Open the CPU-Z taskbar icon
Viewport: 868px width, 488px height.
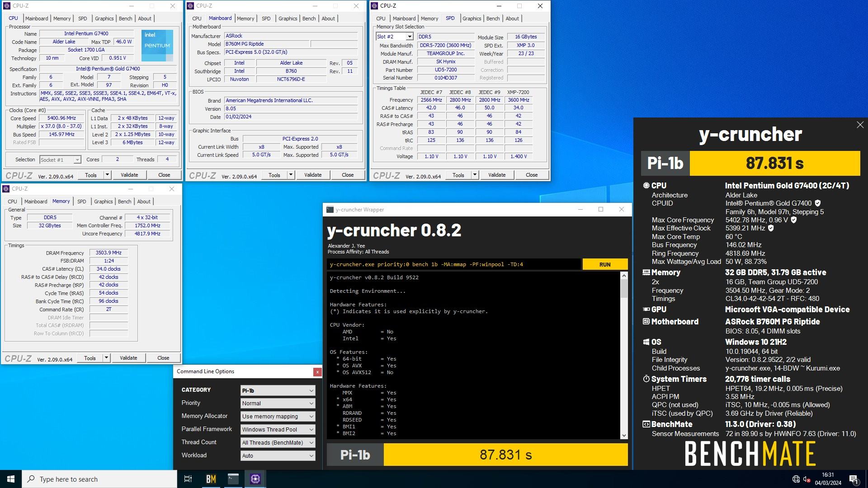click(x=255, y=479)
